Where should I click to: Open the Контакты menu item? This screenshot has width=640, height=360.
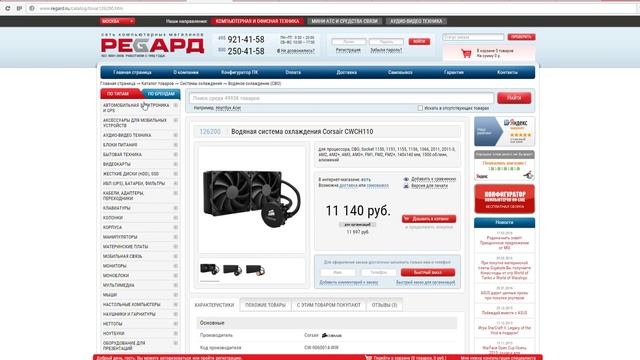pos(507,72)
